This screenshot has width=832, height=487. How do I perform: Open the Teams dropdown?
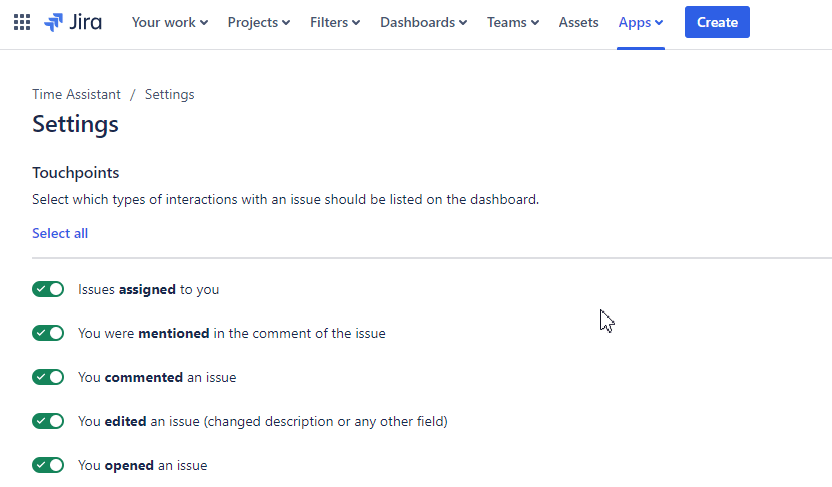(513, 22)
